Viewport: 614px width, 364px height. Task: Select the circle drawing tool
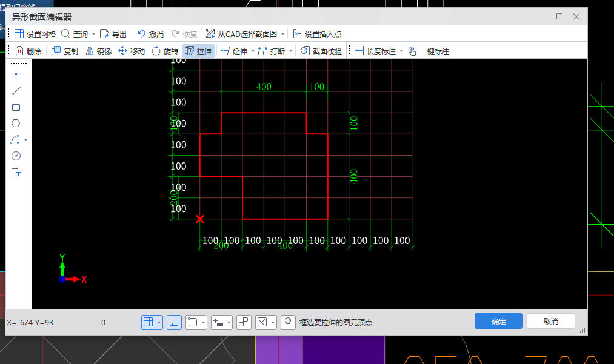16,156
